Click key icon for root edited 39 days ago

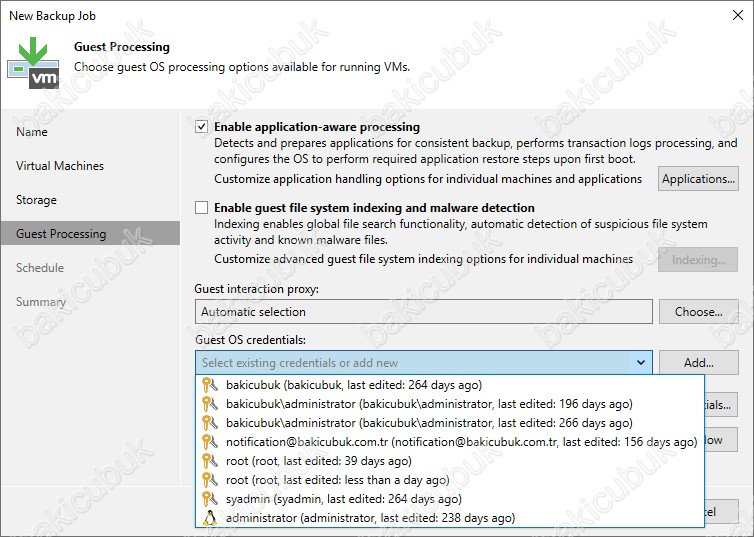point(210,461)
